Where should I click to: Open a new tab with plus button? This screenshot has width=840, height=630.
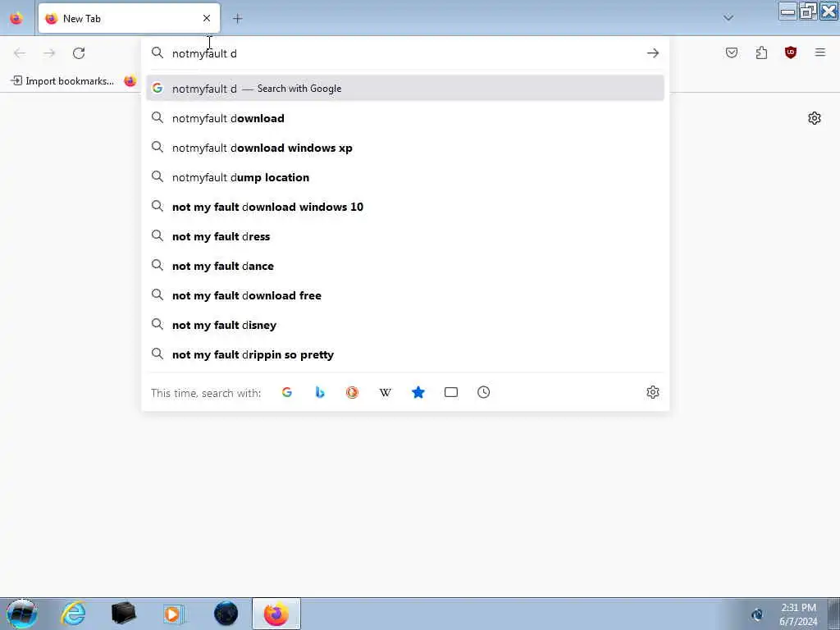coord(237,19)
